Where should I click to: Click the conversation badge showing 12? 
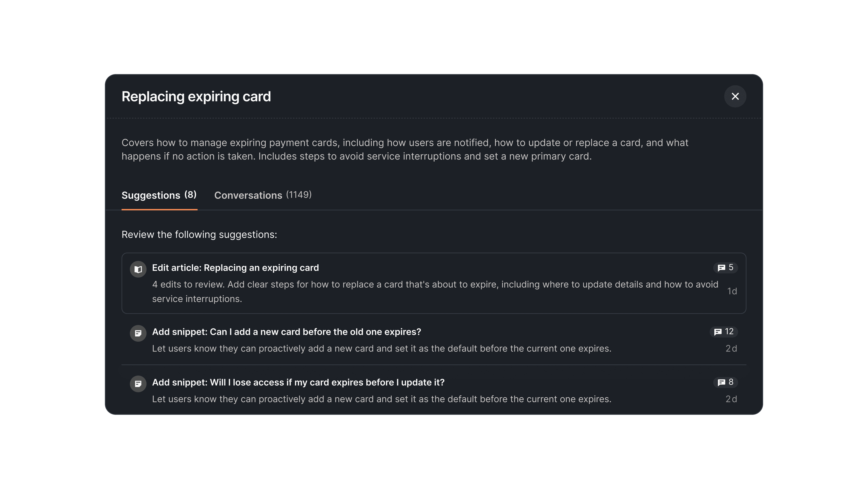point(724,332)
